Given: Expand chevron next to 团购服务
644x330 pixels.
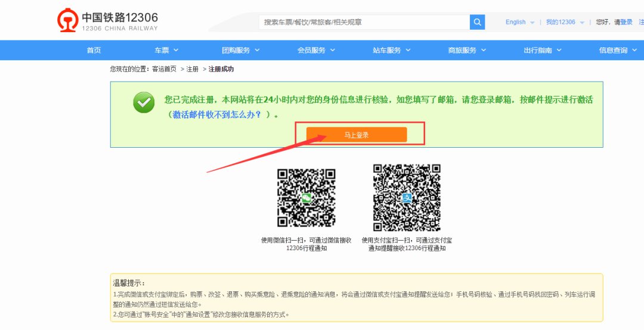Looking at the screenshot, I should [257, 50].
